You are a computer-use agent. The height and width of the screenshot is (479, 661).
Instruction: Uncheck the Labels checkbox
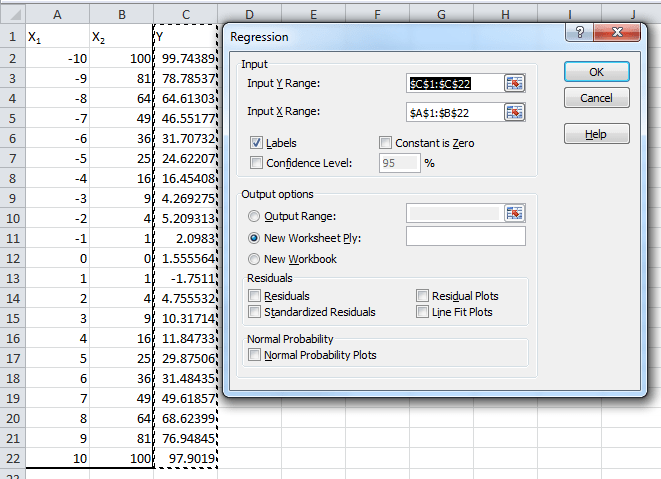[x=256, y=143]
